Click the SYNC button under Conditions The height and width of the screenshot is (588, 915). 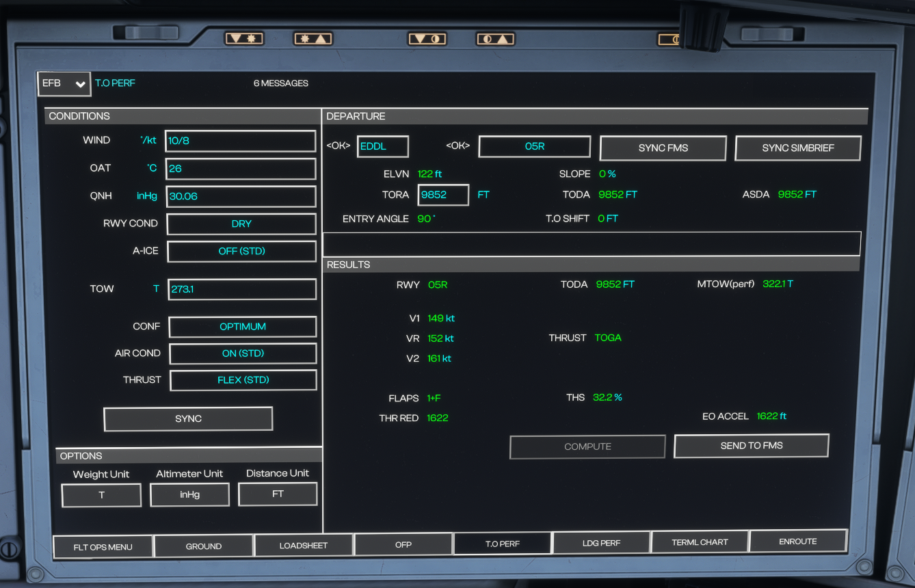pos(188,419)
